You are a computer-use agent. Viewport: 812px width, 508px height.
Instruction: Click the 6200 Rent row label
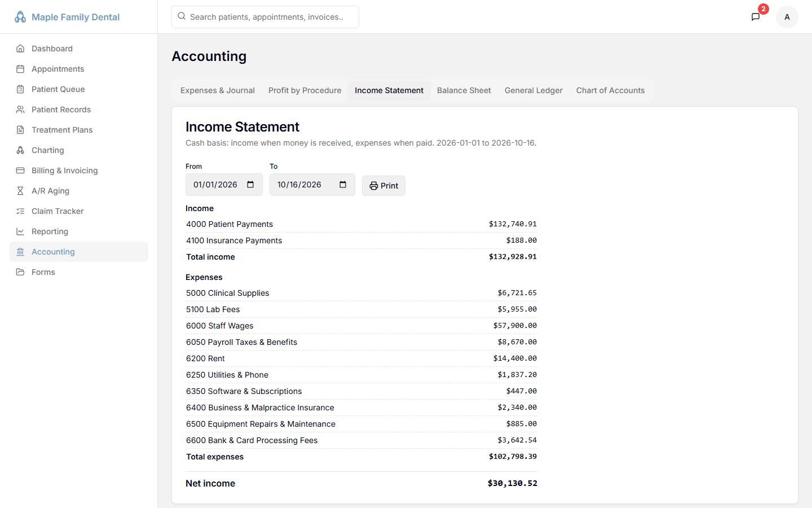tap(205, 358)
